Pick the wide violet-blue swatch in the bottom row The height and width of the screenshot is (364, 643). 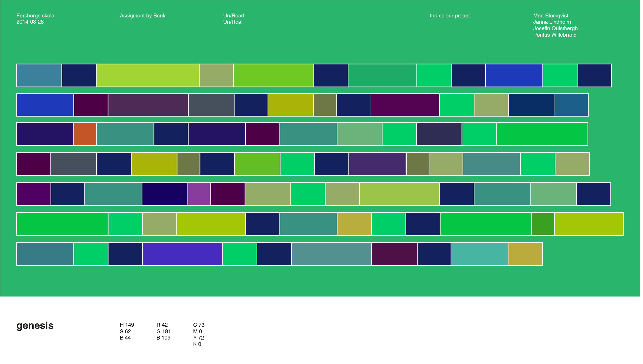click(182, 254)
